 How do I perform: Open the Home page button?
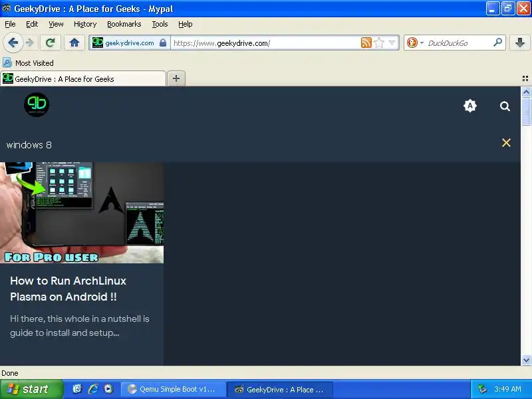click(74, 43)
